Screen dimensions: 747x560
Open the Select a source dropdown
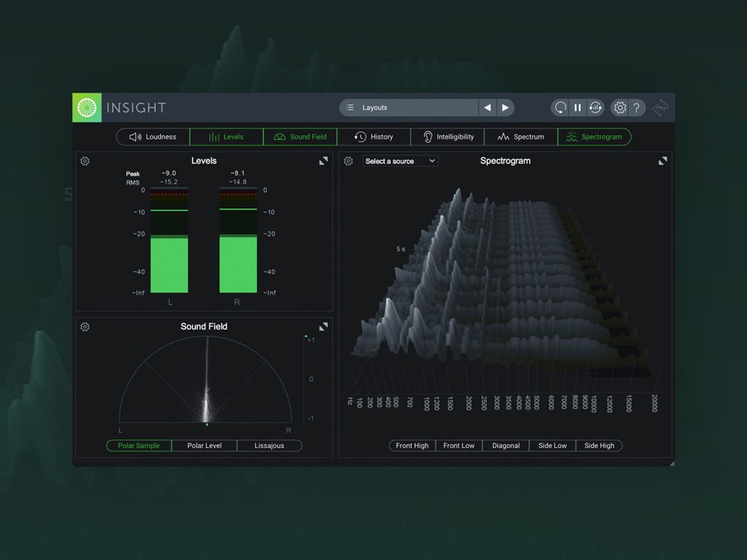(399, 161)
